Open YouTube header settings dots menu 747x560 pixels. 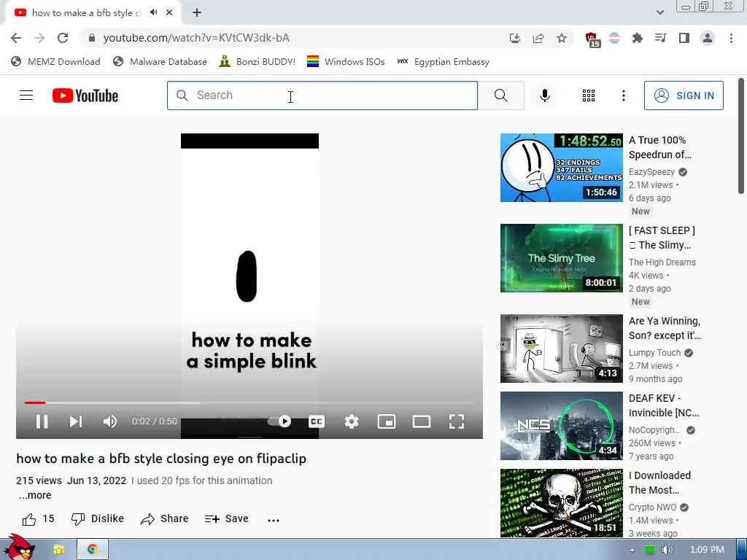tap(623, 96)
